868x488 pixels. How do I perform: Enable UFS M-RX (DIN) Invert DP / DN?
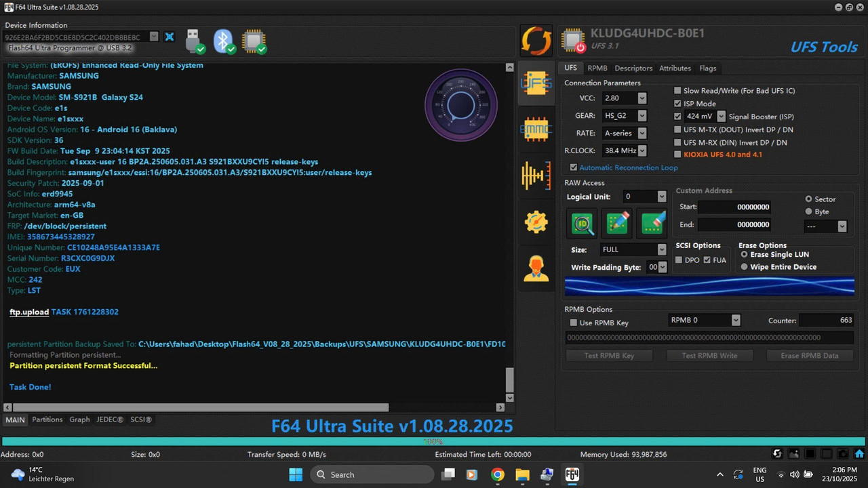677,142
